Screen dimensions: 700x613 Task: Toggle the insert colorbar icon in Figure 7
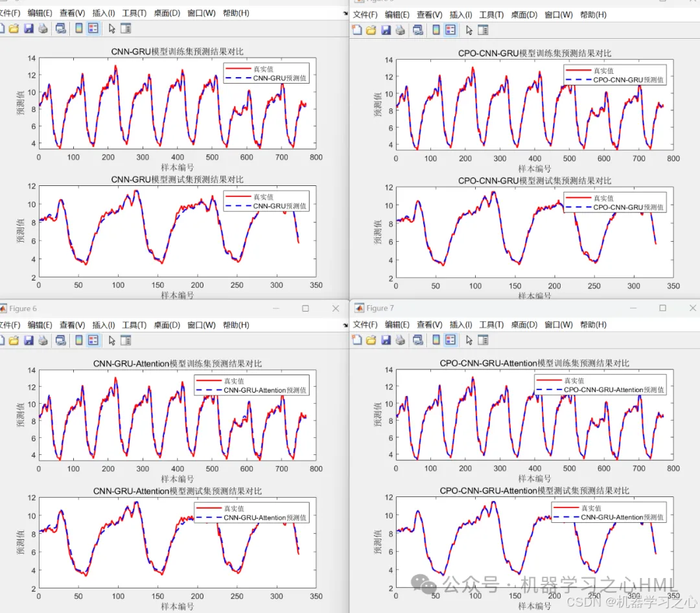point(436,340)
